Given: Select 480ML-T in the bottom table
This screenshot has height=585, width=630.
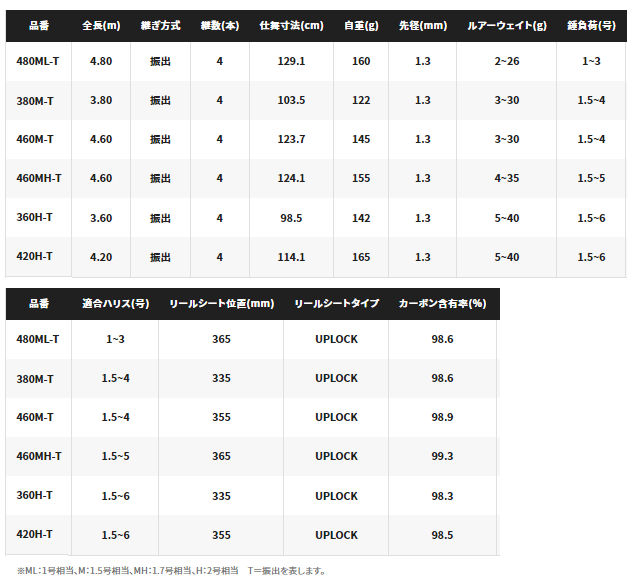Looking at the screenshot, I should coord(37,339).
